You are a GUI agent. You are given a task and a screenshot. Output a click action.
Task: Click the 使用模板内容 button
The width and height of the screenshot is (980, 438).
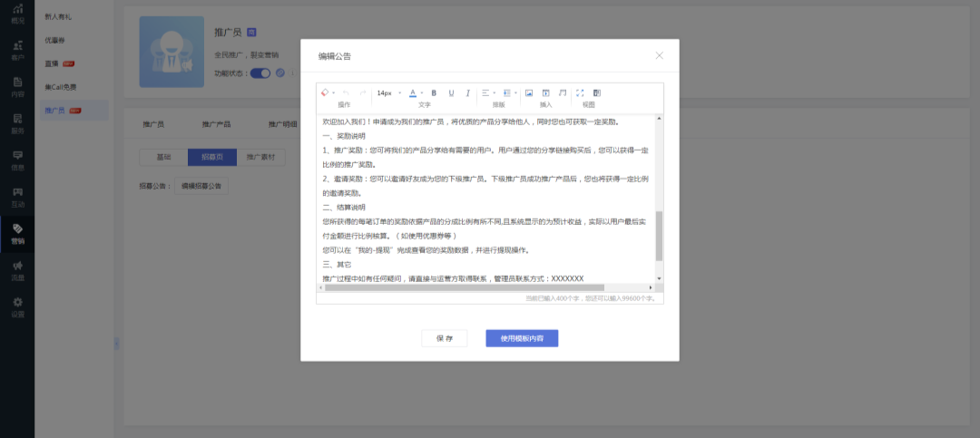coord(522,338)
